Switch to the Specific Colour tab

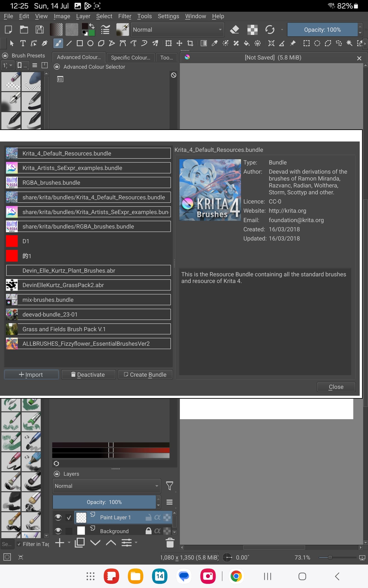click(130, 58)
